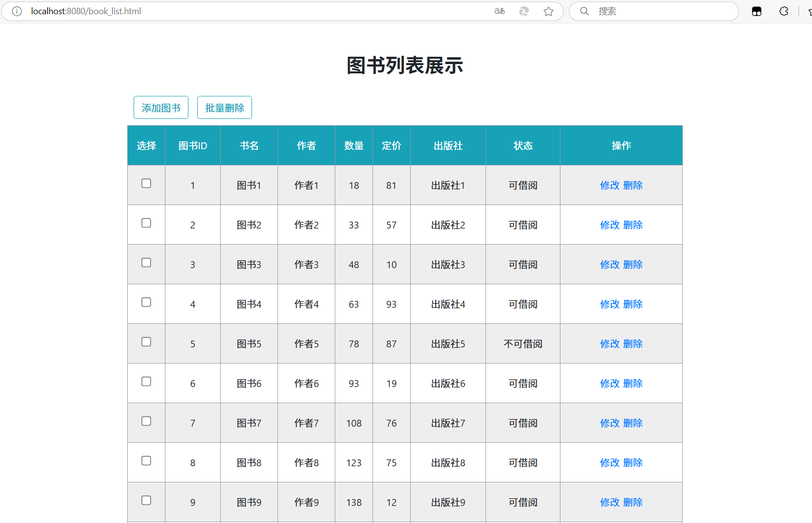
Task: Click 删除 link for 图书5
Action: (x=633, y=344)
